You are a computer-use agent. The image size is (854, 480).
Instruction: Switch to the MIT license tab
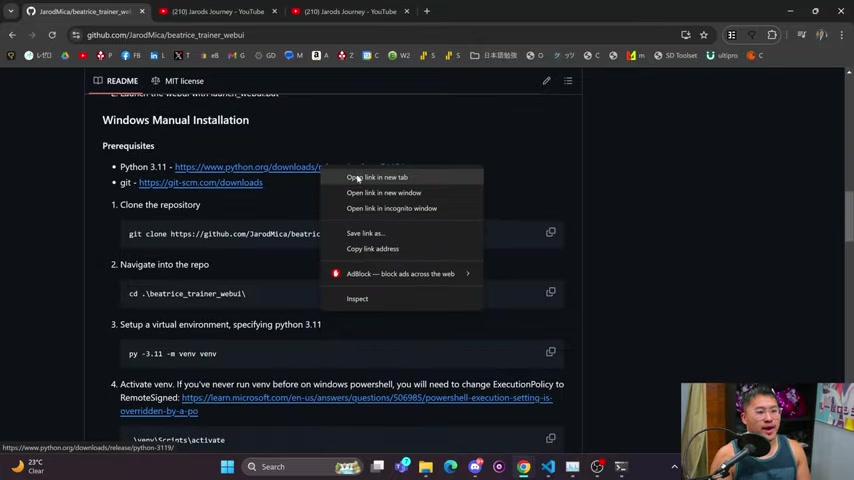pos(178,81)
